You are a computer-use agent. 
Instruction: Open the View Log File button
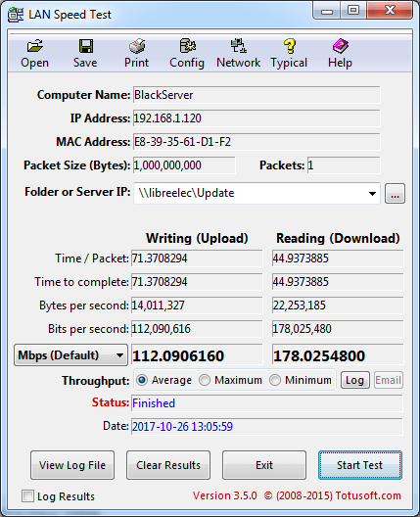click(72, 465)
